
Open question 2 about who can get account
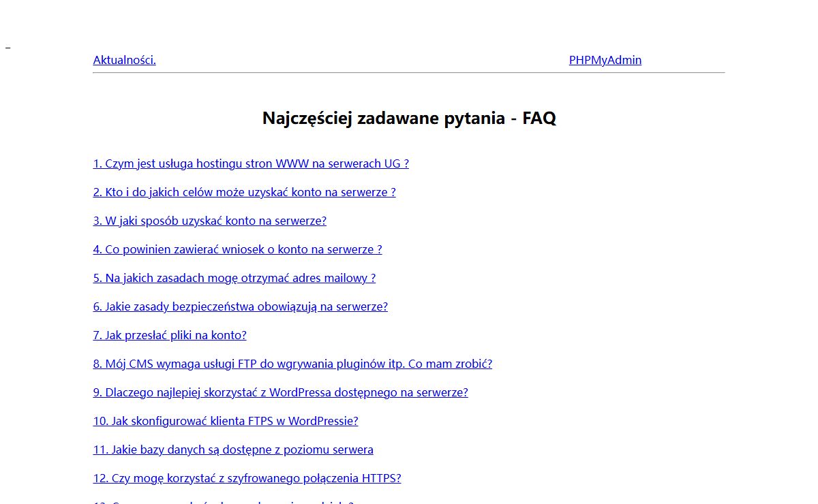click(x=245, y=192)
